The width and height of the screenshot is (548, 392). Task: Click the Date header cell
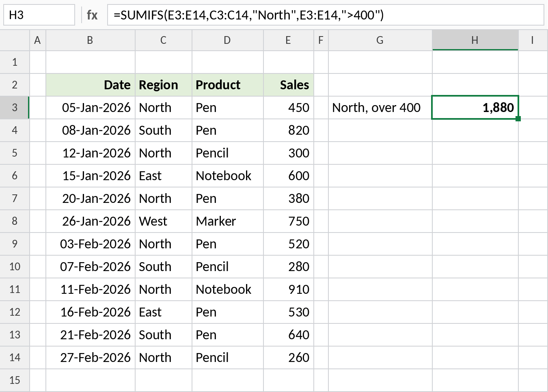[91, 85]
